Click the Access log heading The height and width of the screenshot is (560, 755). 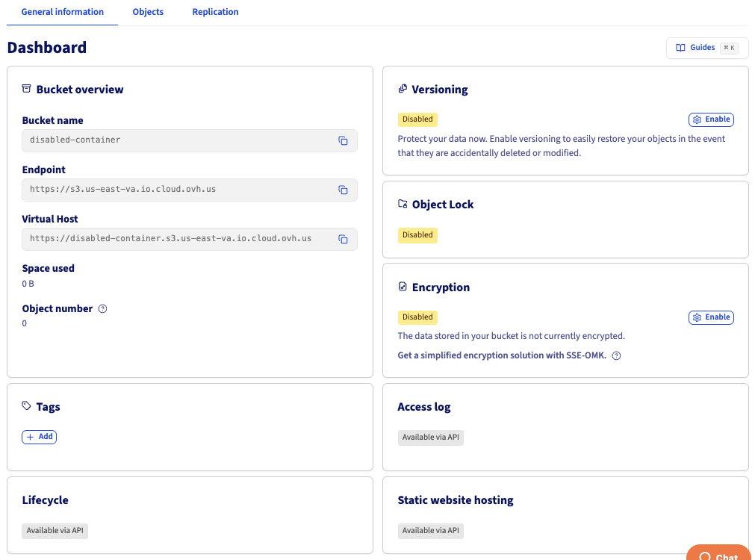[x=424, y=407]
